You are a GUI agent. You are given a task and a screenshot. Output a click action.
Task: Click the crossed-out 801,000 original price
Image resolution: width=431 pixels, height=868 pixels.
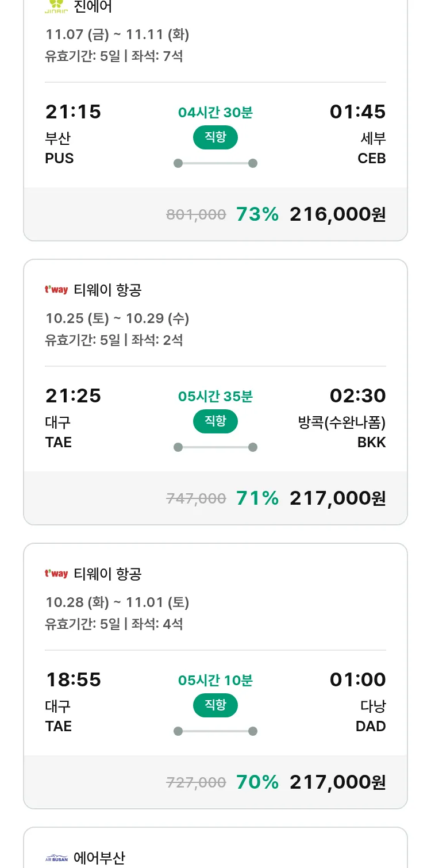pos(196,215)
